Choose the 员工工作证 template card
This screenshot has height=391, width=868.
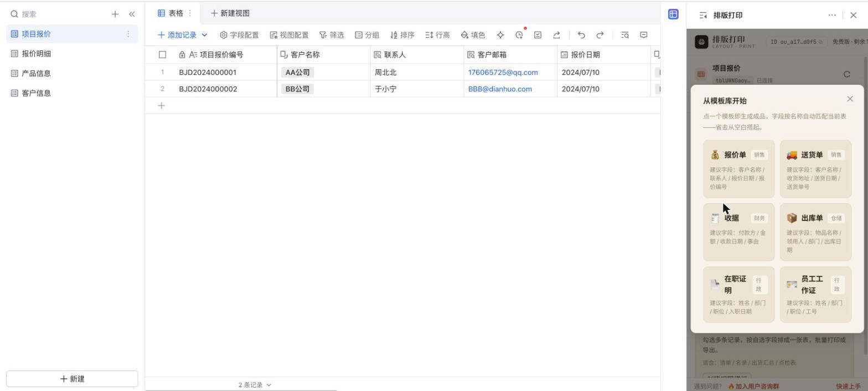point(816,295)
